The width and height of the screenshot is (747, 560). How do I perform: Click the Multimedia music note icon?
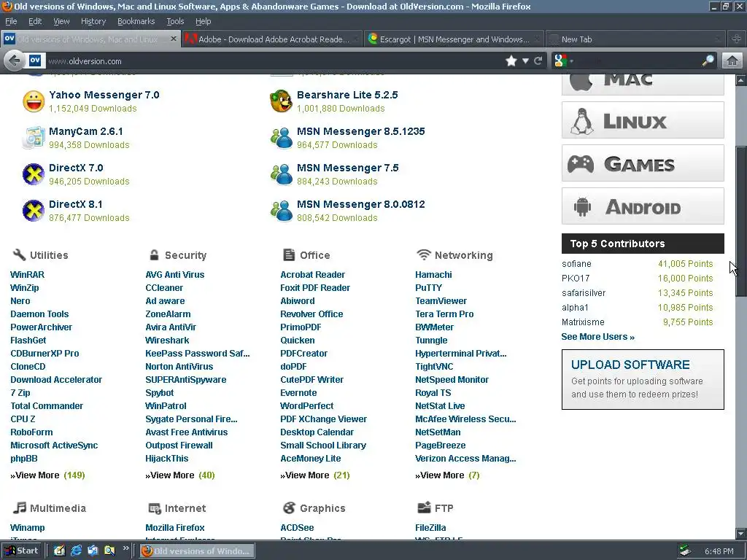pyautogui.click(x=19, y=507)
